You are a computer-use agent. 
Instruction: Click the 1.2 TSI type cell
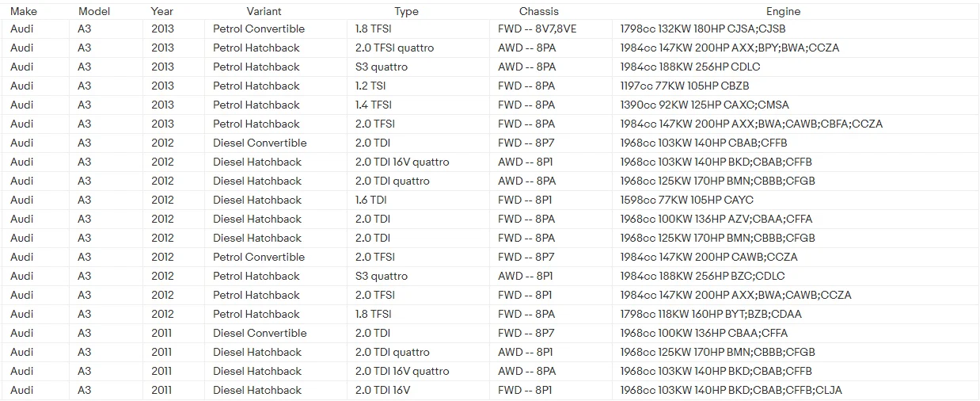point(418,86)
